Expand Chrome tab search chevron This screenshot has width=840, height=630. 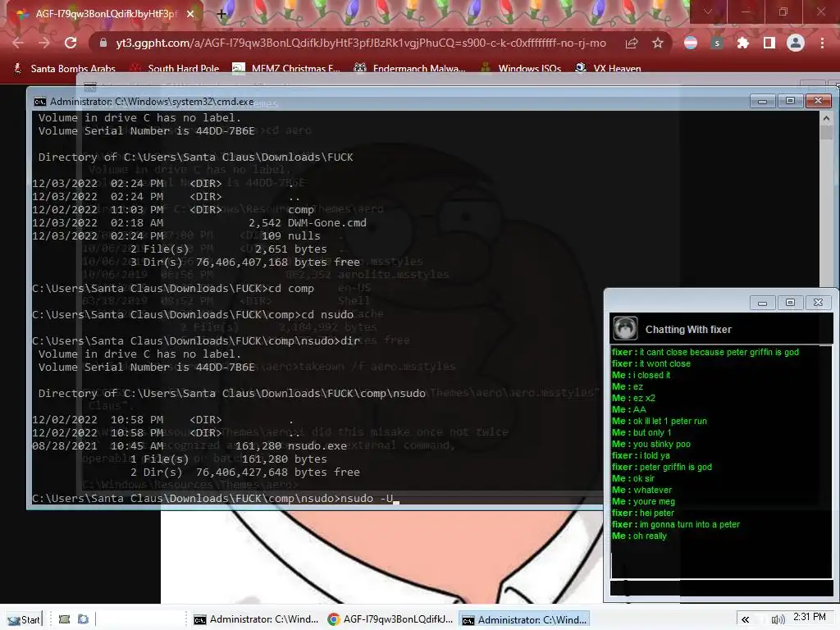coord(708,11)
